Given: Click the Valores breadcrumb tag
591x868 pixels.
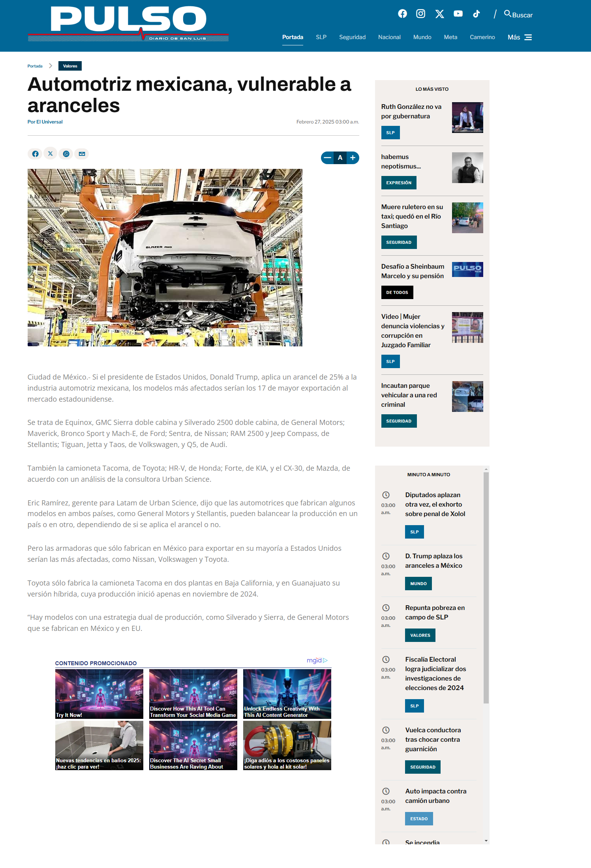Looking at the screenshot, I should (70, 66).
